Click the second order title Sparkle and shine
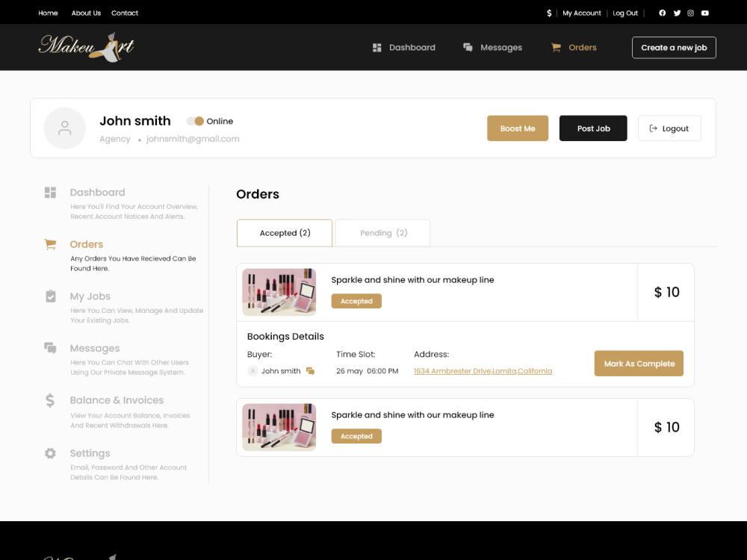Screen dimensions: 747x560 412,415
